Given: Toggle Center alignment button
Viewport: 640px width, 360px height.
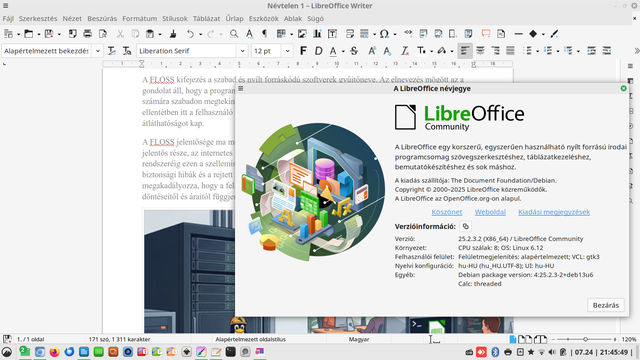Looking at the screenshot, I should pyautogui.click(x=480, y=51).
